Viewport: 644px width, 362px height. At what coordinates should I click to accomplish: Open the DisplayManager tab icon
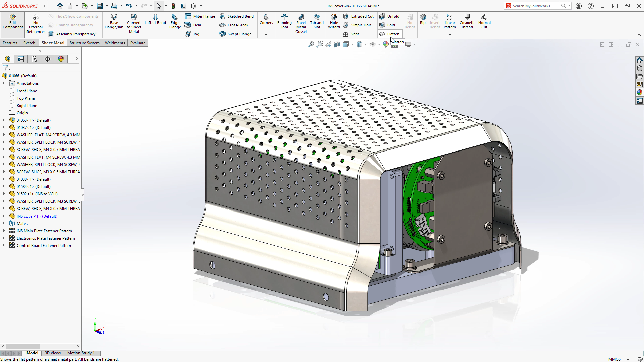pos(61,59)
